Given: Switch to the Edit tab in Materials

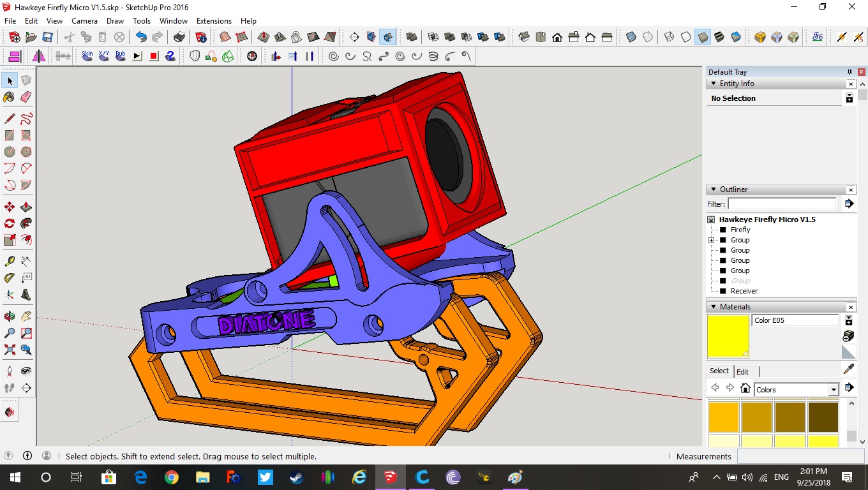Looking at the screenshot, I should [742, 372].
